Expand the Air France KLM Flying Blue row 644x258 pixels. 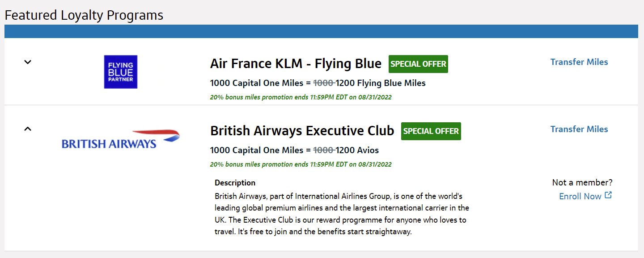coord(27,62)
